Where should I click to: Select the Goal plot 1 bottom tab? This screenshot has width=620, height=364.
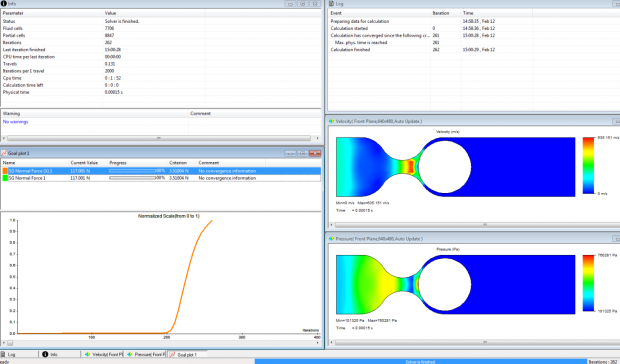[187, 354]
